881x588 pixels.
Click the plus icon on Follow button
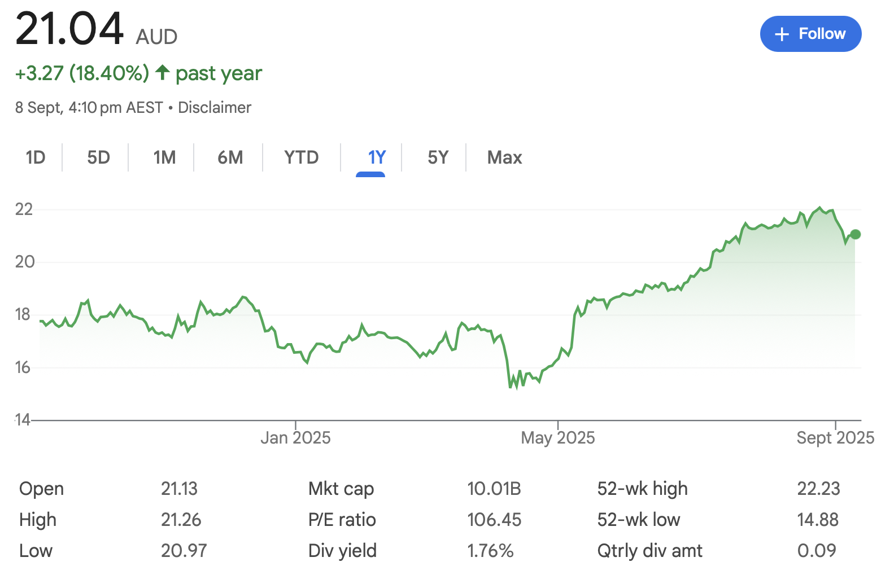(782, 34)
